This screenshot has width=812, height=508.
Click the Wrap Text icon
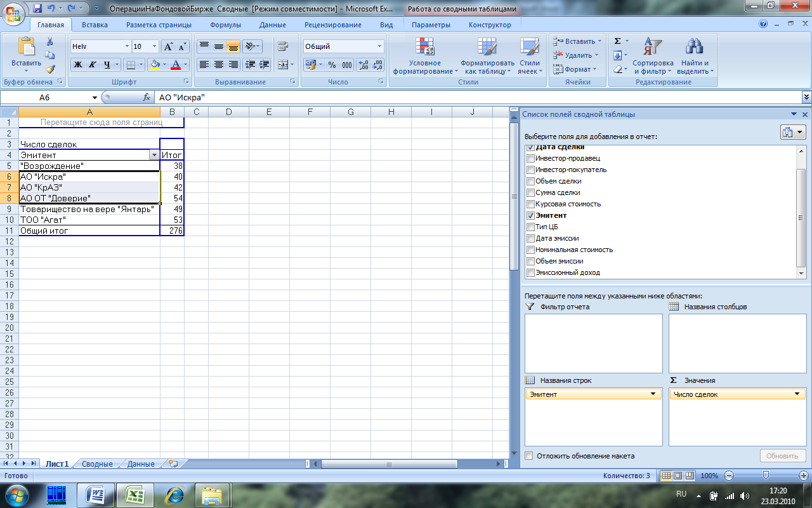click(x=283, y=46)
